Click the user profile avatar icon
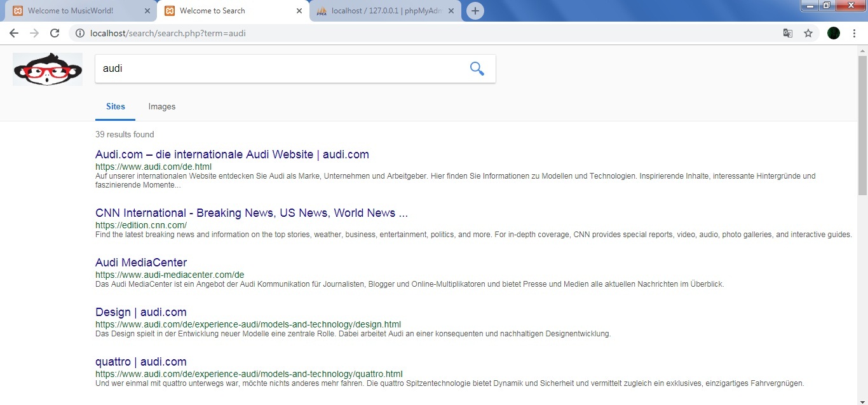Screen dimensions: 868x405 pos(833,33)
